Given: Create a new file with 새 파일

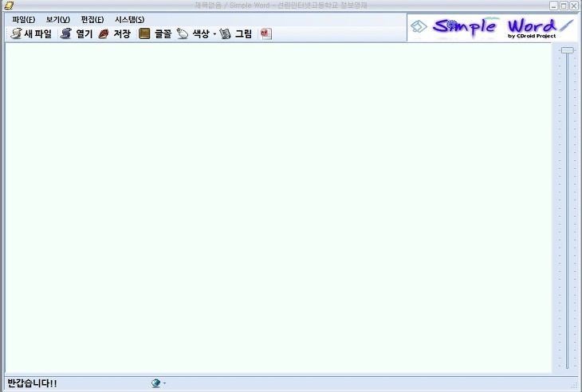Looking at the screenshot, I should point(31,33).
